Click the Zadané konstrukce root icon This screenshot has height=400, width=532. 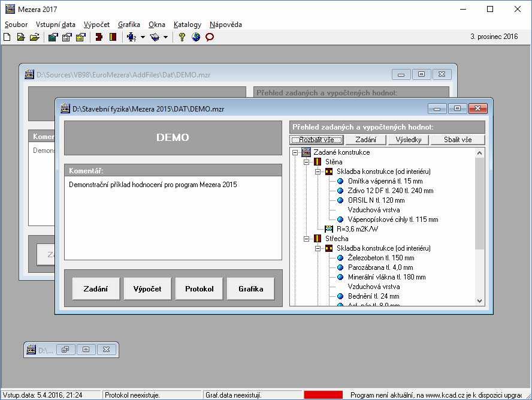click(306, 152)
